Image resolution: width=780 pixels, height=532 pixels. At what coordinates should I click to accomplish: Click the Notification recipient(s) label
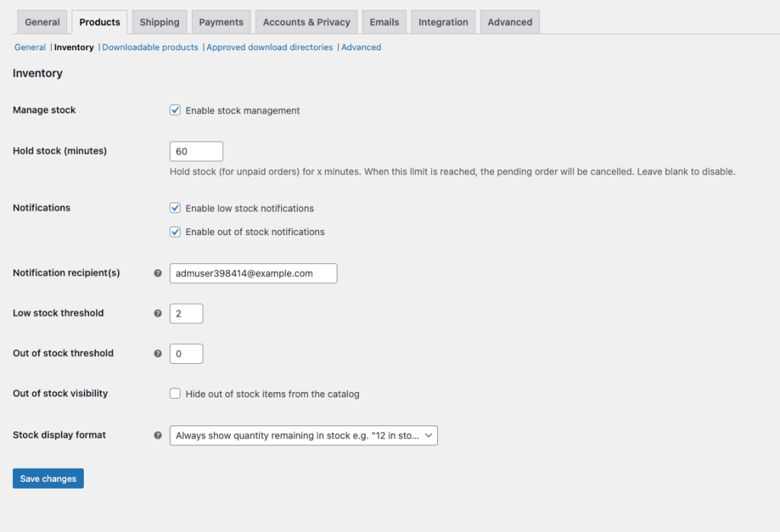[x=66, y=272]
